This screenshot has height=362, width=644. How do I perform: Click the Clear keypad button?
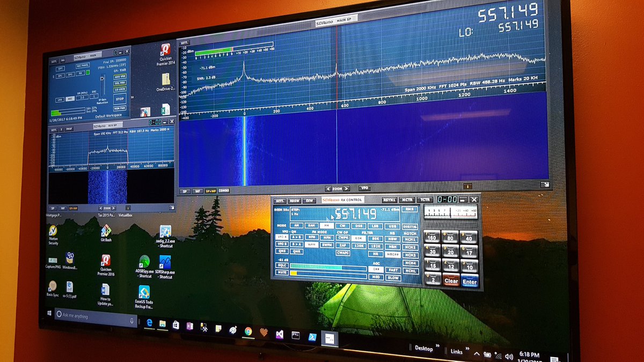pos(451,280)
